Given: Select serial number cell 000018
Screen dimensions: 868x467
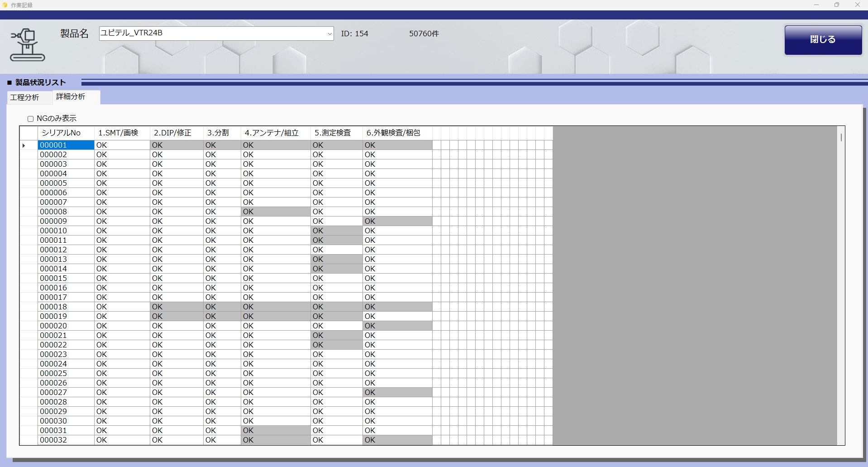Looking at the screenshot, I should (x=66, y=307).
